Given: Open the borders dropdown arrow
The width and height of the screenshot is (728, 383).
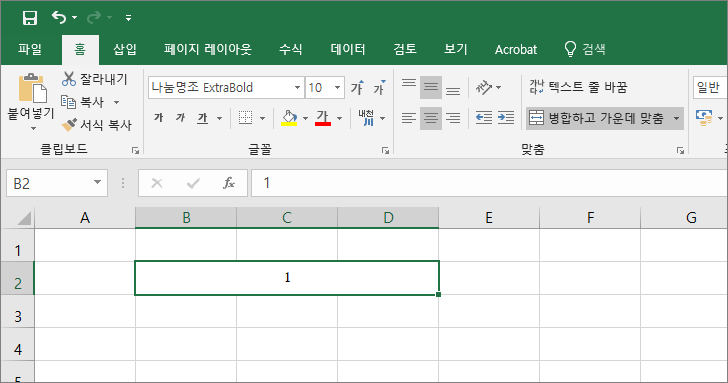Looking at the screenshot, I should [262, 119].
